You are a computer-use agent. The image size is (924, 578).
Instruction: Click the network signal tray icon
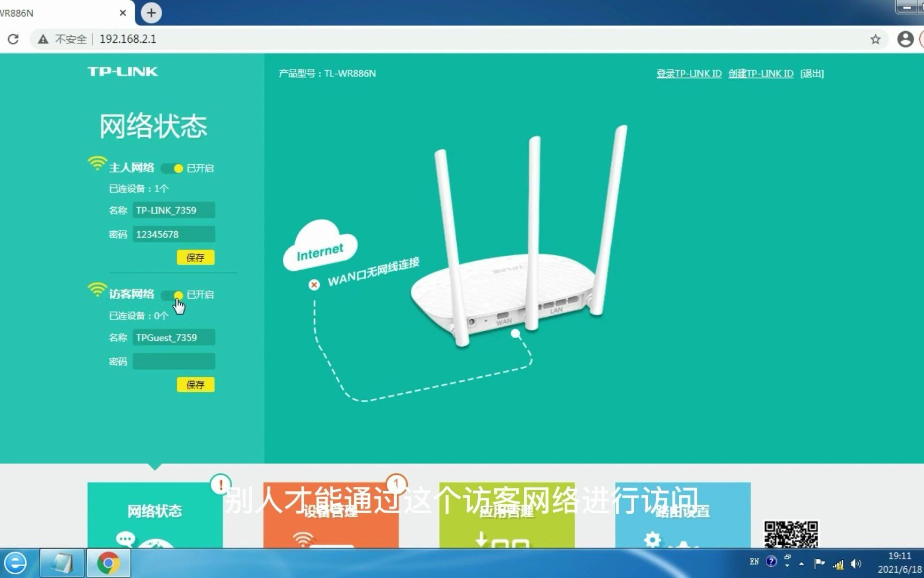(838, 564)
